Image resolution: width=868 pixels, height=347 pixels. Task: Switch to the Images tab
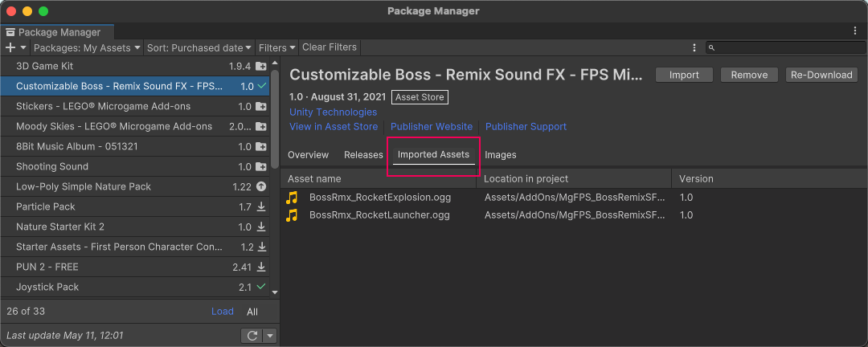click(x=501, y=155)
